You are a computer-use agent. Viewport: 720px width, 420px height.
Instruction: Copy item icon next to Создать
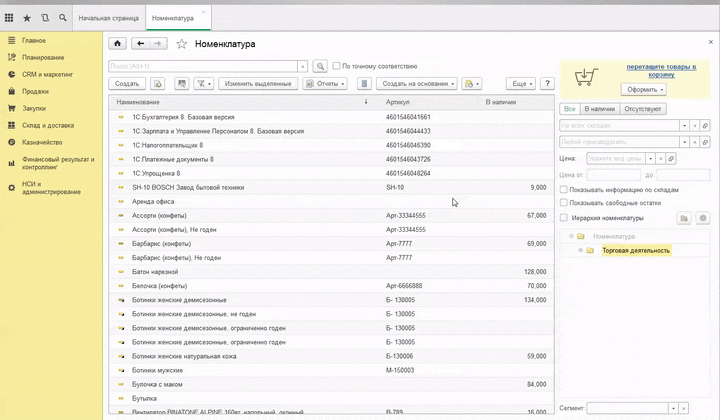[158, 84]
